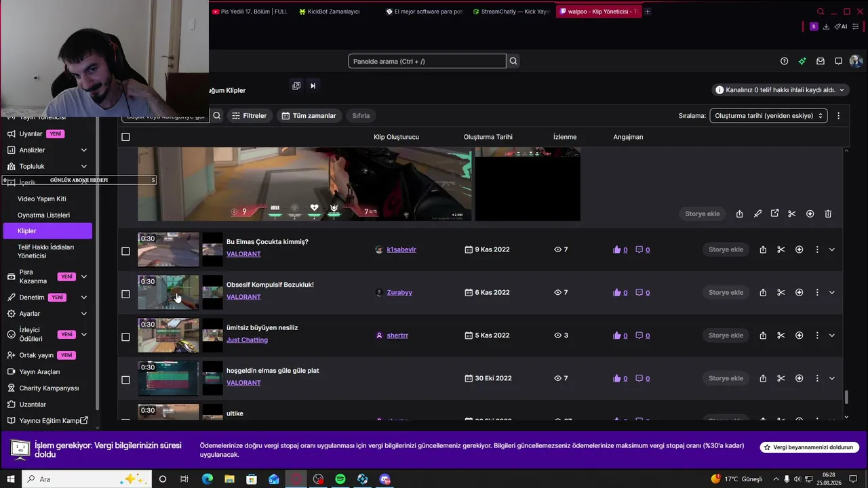Open the profile avatar menu
The height and width of the screenshot is (488, 868).
(856, 61)
